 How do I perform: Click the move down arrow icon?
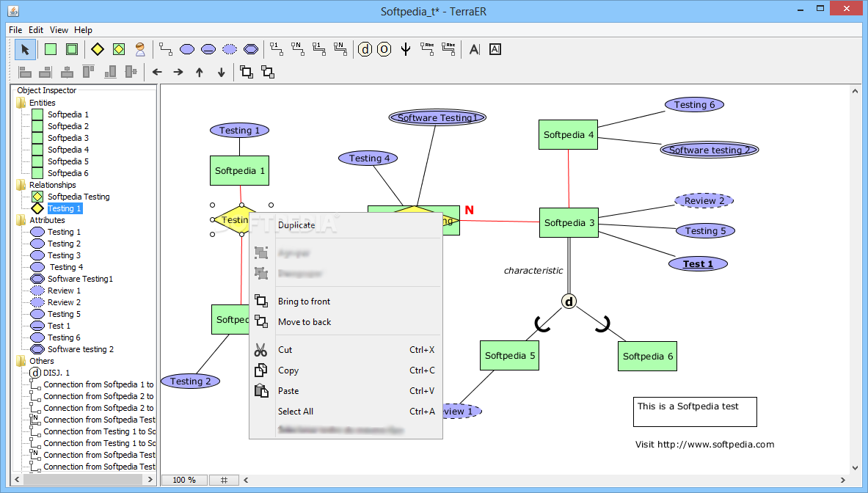(222, 72)
